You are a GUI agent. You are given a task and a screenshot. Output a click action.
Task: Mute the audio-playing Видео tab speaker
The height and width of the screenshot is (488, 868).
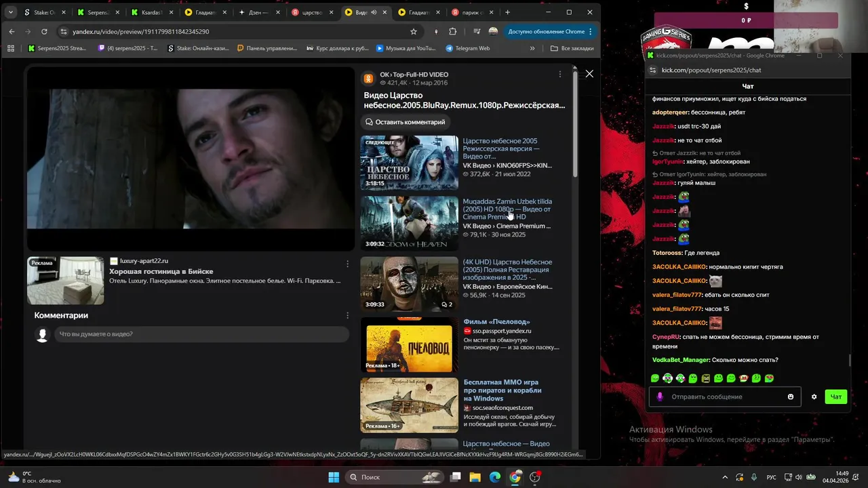374,12
